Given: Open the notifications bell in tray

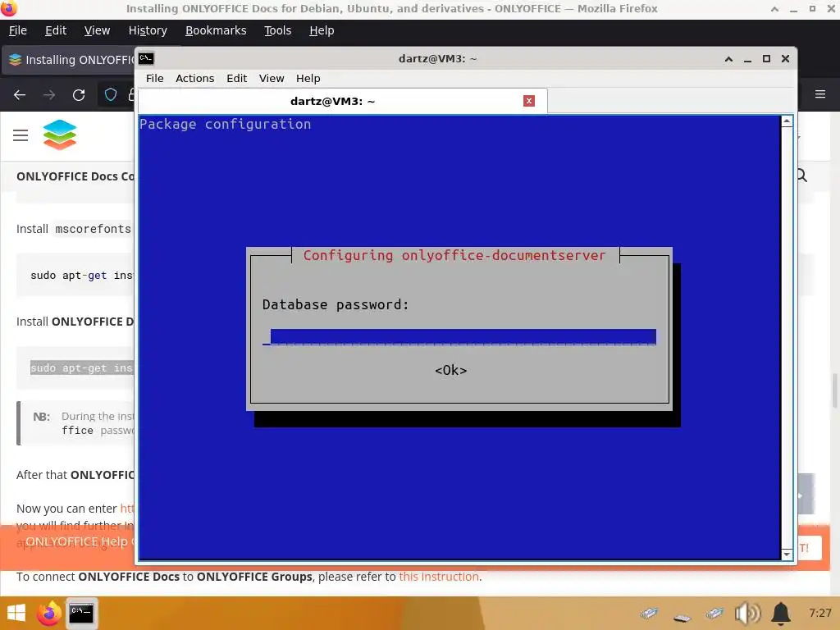Looking at the screenshot, I should tap(781, 614).
